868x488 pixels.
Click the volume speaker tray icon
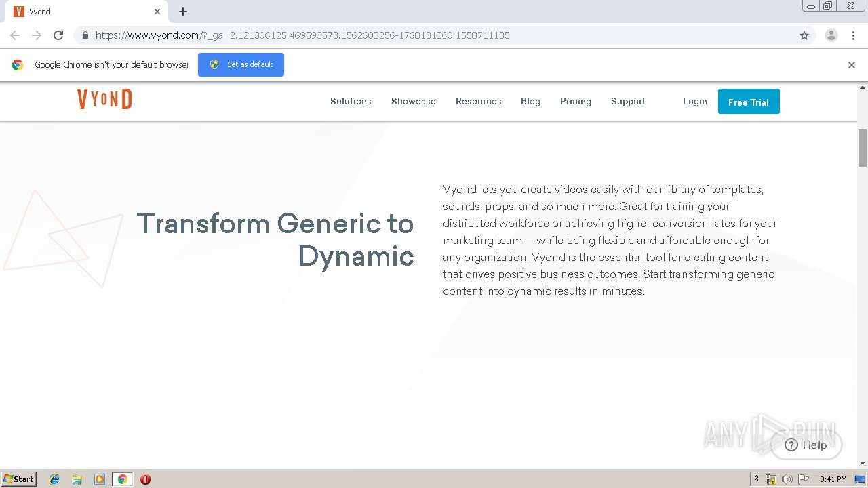point(787,479)
